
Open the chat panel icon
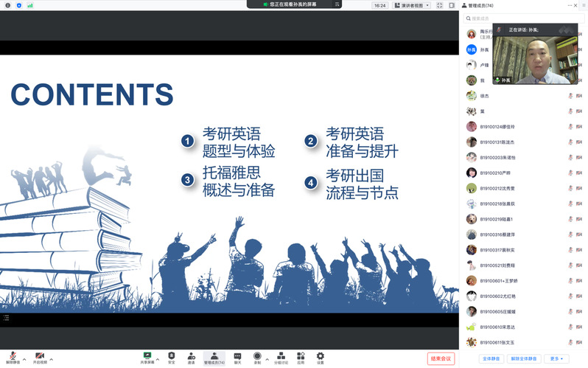pos(237,355)
